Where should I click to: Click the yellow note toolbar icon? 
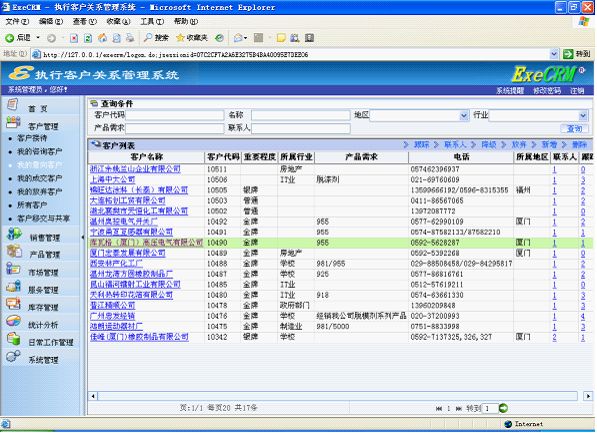[x=281, y=38]
